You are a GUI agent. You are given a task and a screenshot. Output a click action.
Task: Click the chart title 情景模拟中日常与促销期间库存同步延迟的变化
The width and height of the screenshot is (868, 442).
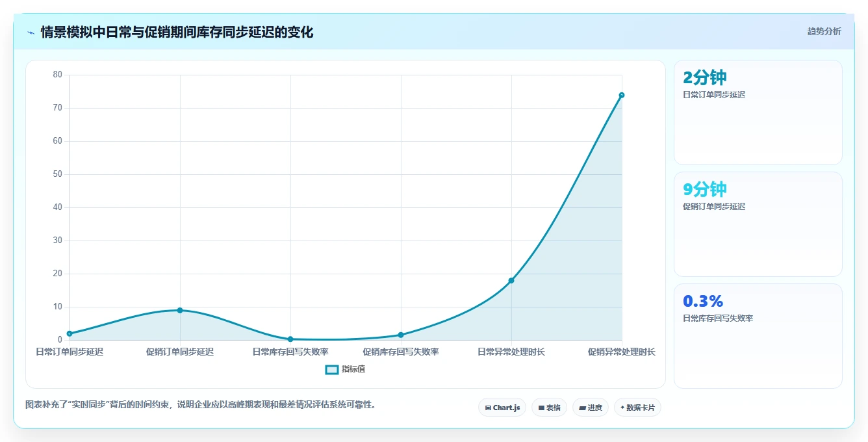click(177, 32)
